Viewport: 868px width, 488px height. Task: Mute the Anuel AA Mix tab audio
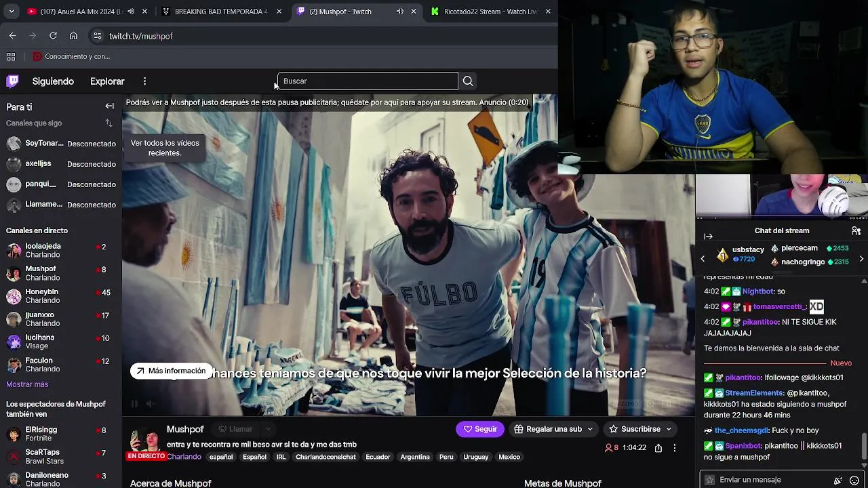[x=130, y=12]
